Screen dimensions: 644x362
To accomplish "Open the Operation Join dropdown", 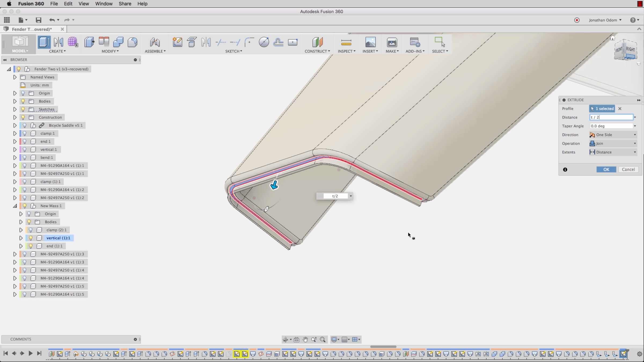I will [613, 143].
